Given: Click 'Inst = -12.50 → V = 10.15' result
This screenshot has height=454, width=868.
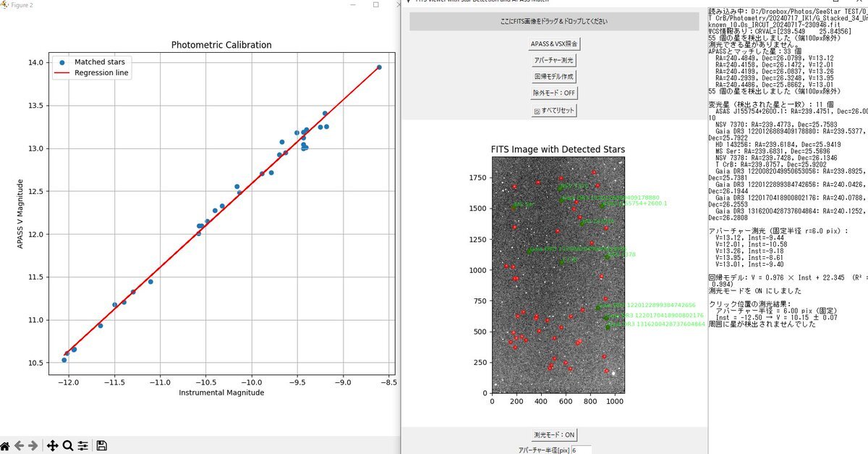Looking at the screenshot, I should point(776,317).
